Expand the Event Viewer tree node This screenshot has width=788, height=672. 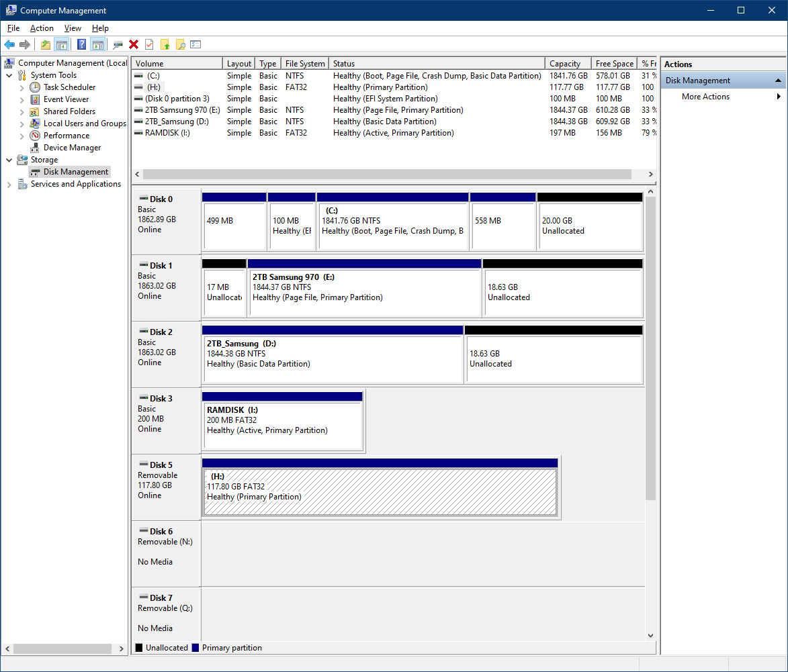pyautogui.click(x=22, y=99)
